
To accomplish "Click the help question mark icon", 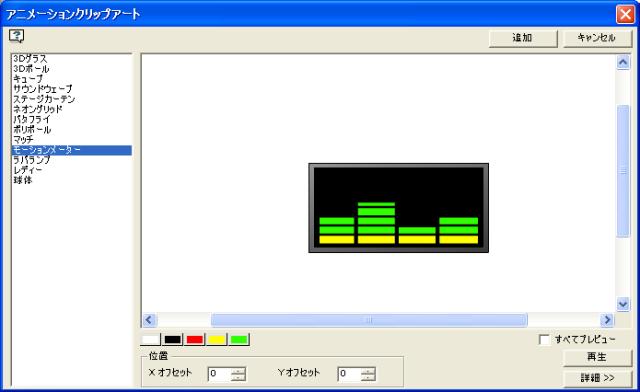I will pyautogui.click(x=16, y=36).
